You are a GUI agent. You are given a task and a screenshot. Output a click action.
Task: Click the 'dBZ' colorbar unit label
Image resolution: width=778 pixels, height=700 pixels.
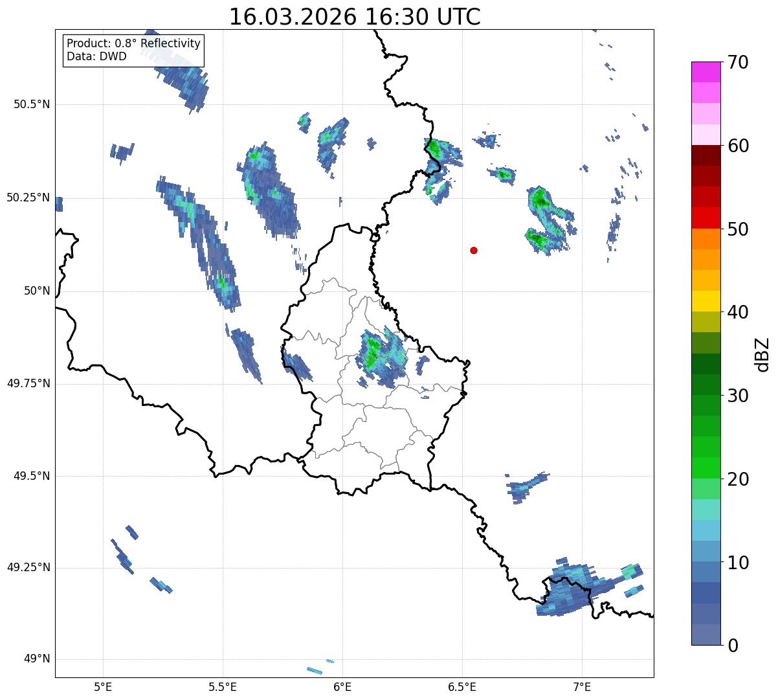[x=763, y=354]
